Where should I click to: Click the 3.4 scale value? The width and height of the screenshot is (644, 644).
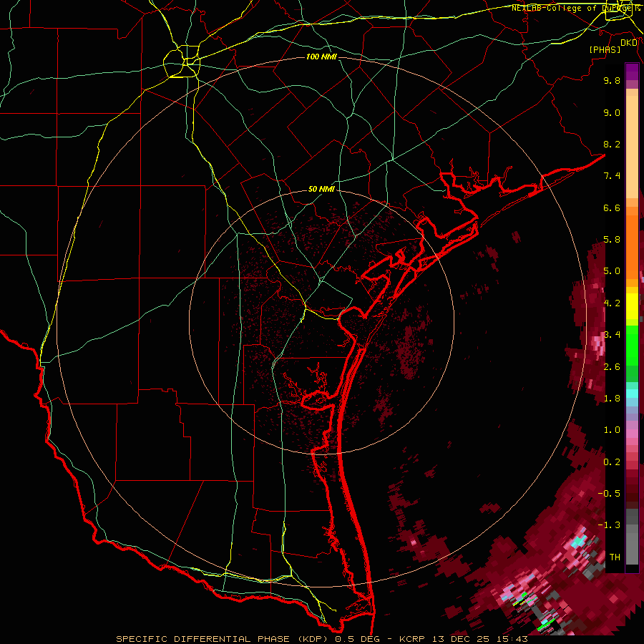pos(612,335)
